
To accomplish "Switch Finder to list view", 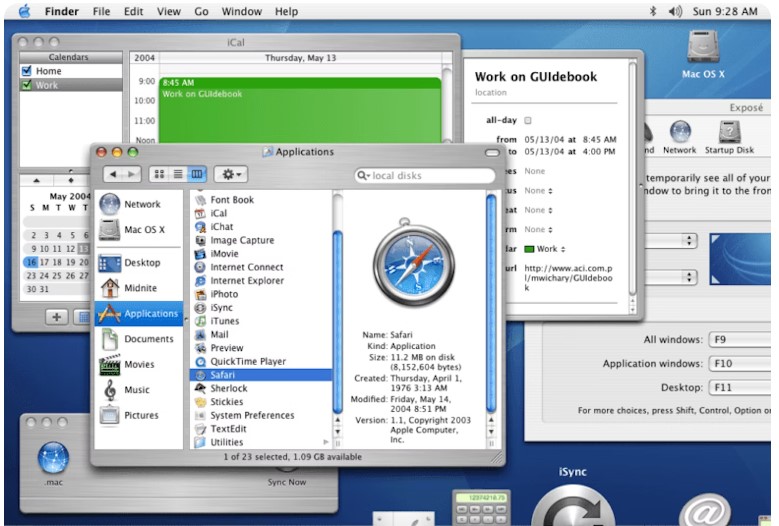I will tap(178, 174).
